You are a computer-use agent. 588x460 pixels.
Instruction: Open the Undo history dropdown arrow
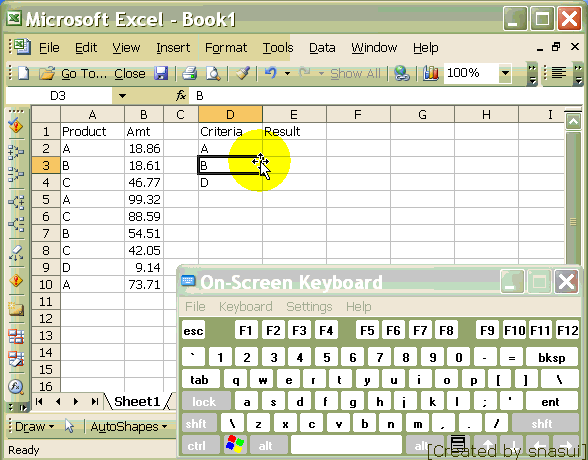tap(287, 73)
